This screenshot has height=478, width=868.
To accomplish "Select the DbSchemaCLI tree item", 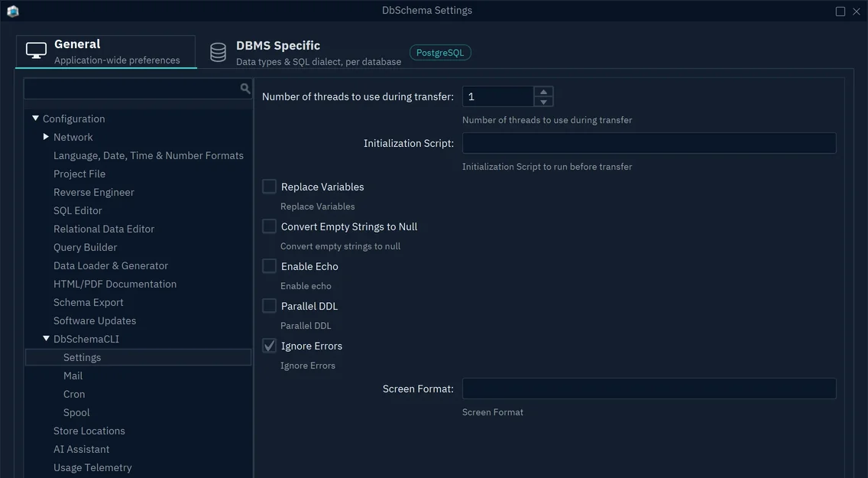I will [86, 339].
